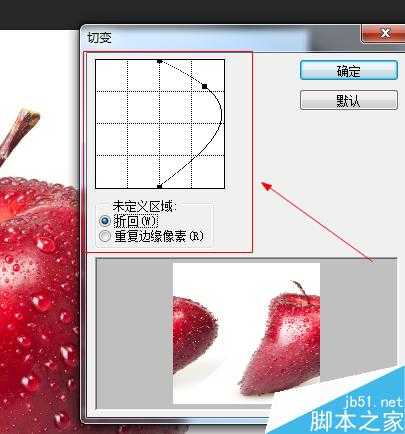Click the bottom control point of shear curve
Screen dimensions: 405x434
coord(160,186)
